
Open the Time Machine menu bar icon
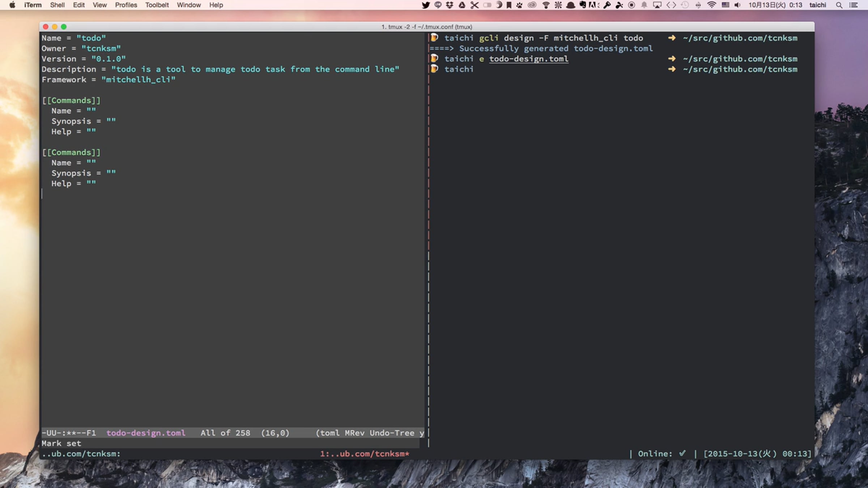(x=685, y=5)
